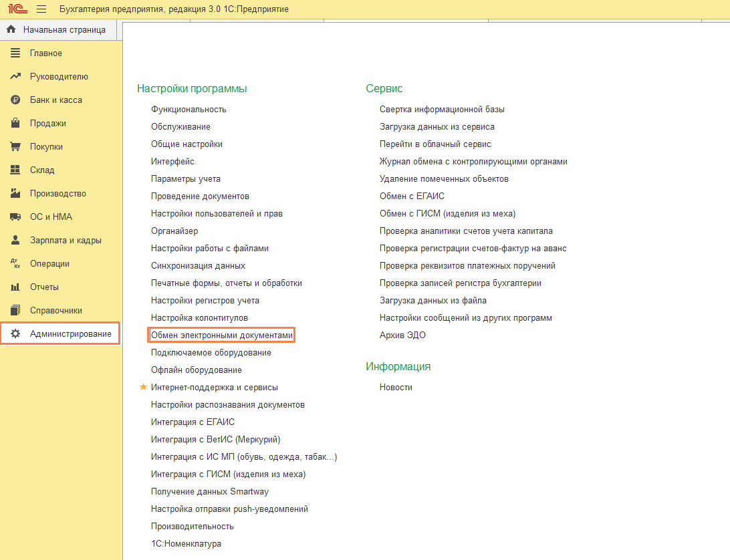Screen dimensions: 730x560
Task: Open Получение данных Smartway
Action: tap(209, 492)
